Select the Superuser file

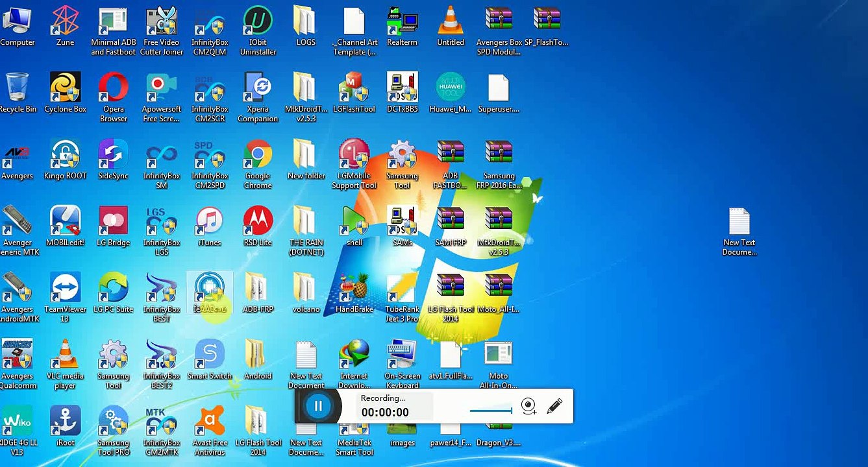[x=499, y=93]
